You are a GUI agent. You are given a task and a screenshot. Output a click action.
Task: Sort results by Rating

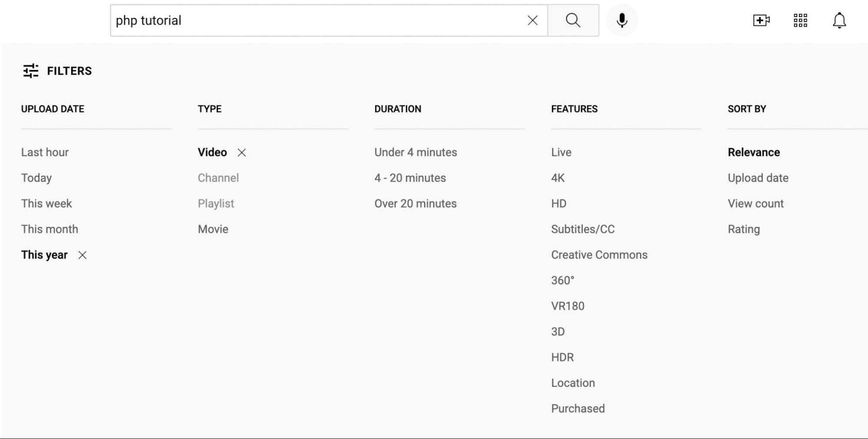coord(743,229)
